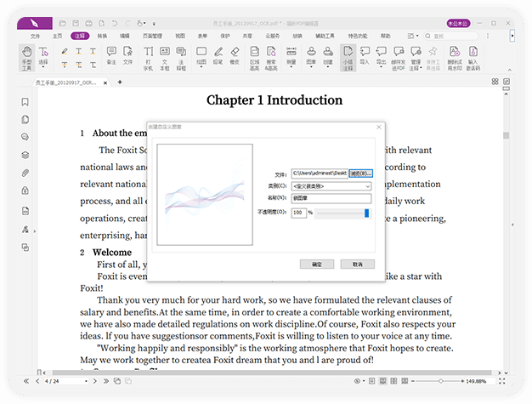Select the Search and highlight tool
This screenshot has width=532, height=404.
click(x=271, y=58)
